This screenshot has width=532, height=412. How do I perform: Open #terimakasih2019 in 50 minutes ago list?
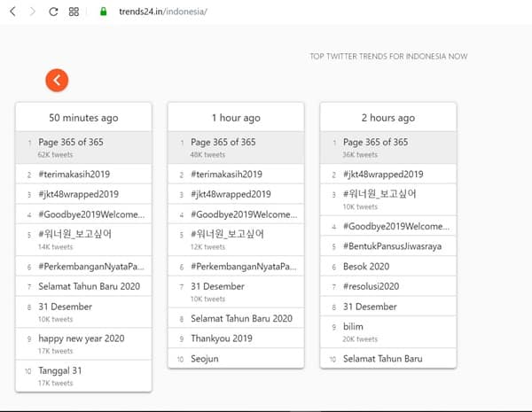point(74,174)
